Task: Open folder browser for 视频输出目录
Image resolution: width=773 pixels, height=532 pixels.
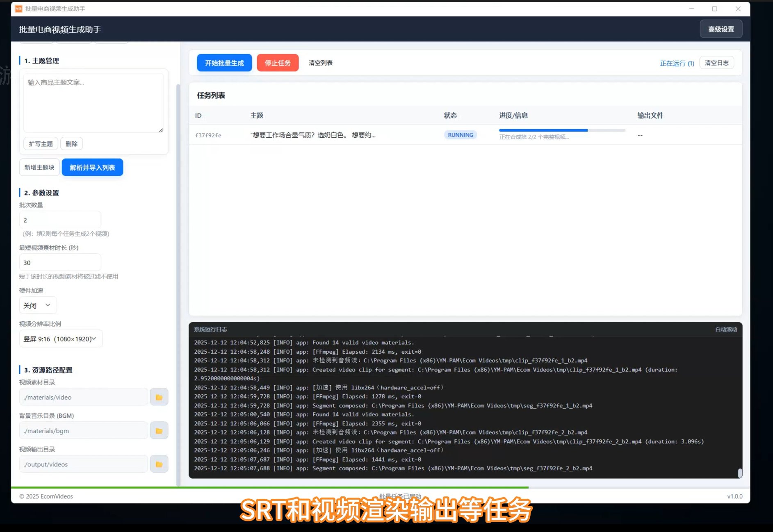Action: pos(159,464)
